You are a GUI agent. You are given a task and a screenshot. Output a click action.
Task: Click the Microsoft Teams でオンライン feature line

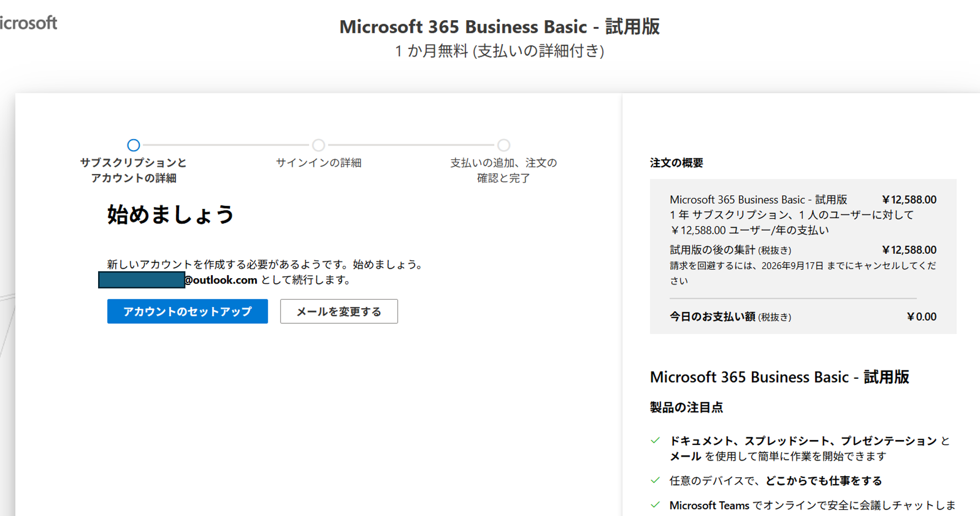pos(813,505)
